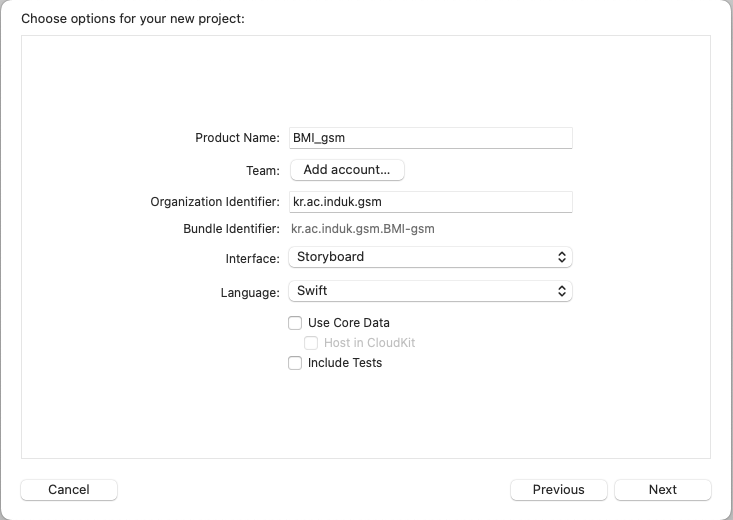This screenshot has height=520, width=733.
Task: Proceed with the Next button
Action: [x=662, y=489]
